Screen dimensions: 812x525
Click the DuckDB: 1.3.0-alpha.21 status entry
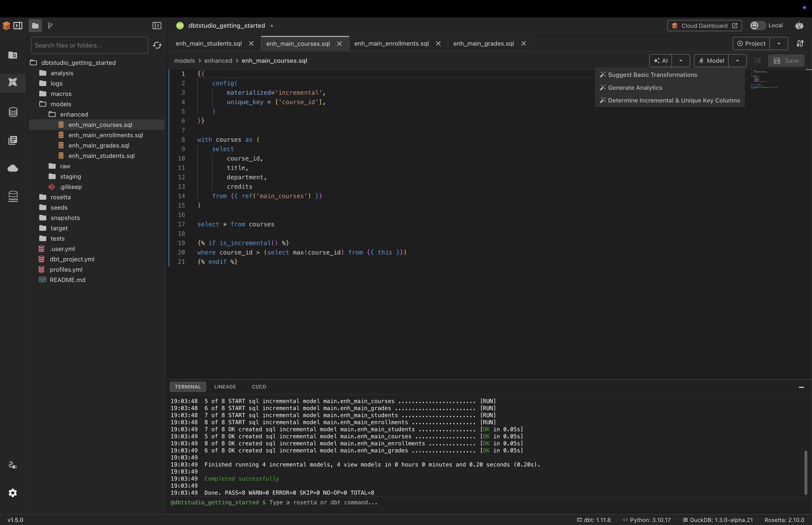point(718,520)
